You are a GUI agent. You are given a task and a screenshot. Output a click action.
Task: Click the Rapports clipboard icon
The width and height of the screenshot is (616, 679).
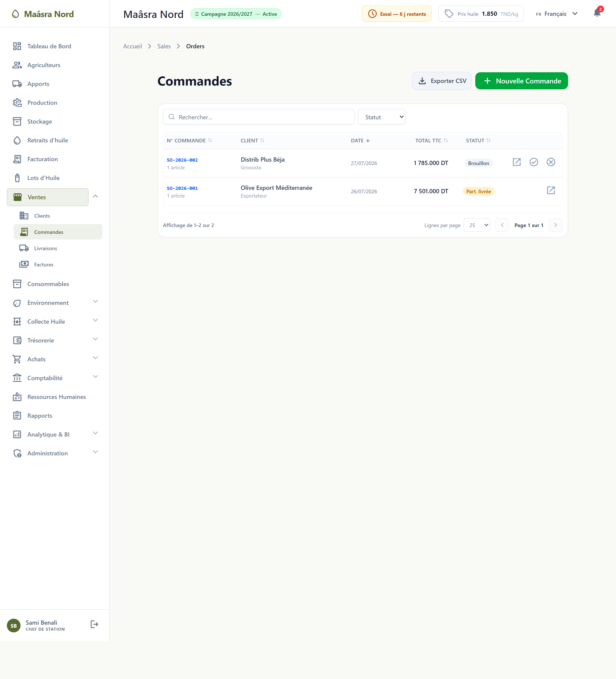[17, 416]
